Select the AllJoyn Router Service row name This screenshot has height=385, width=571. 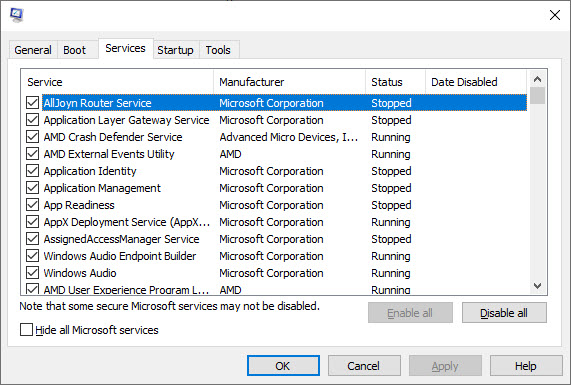point(98,103)
